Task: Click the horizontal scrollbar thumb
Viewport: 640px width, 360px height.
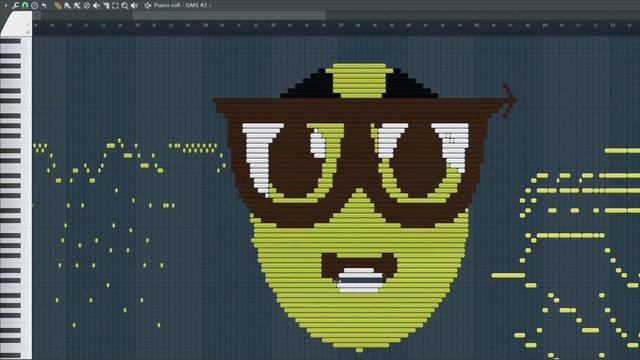Action: point(229,15)
